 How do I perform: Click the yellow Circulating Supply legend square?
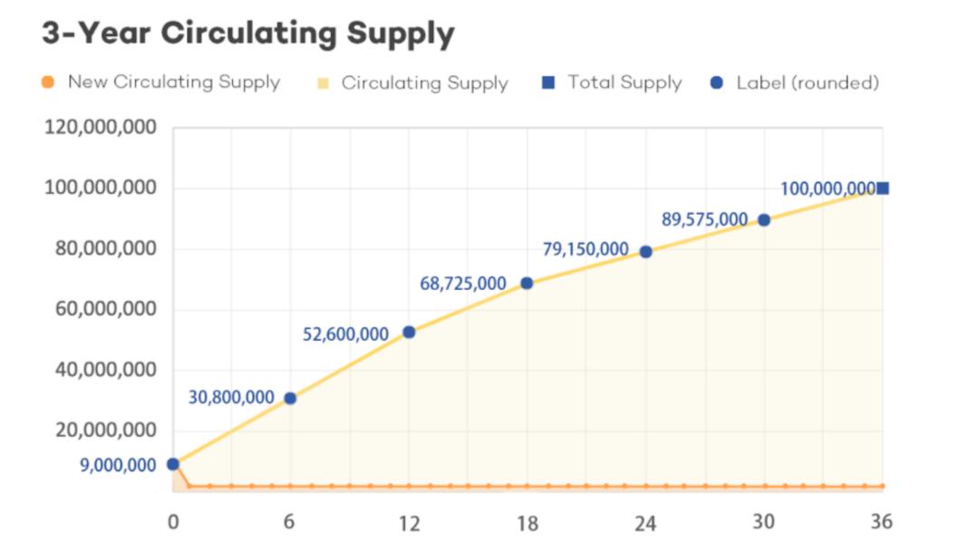point(323,83)
